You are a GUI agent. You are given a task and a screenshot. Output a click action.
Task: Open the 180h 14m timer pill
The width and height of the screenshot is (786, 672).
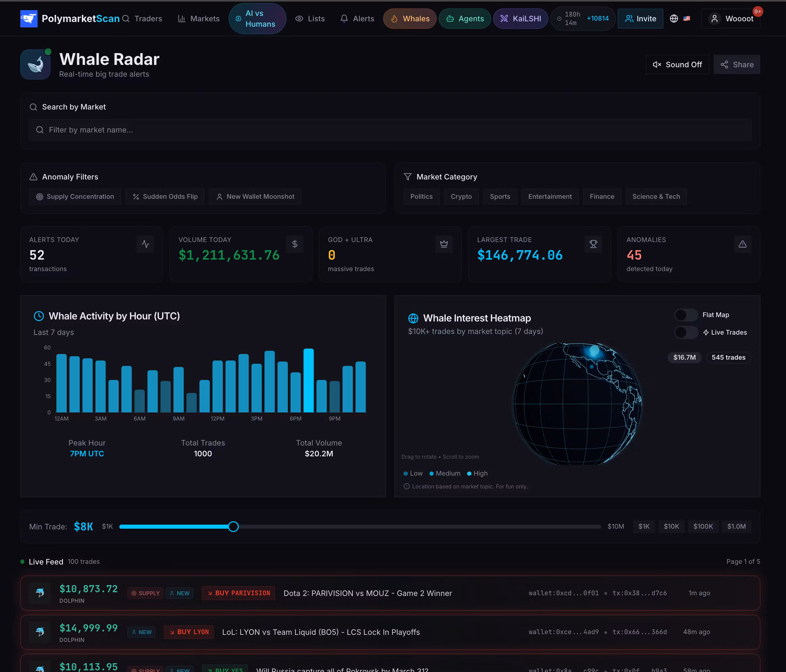pos(583,19)
